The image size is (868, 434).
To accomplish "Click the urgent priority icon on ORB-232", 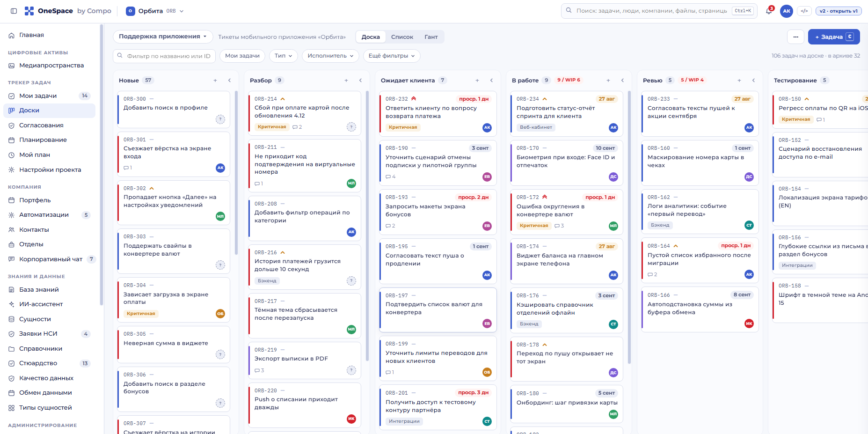I will coord(414,99).
